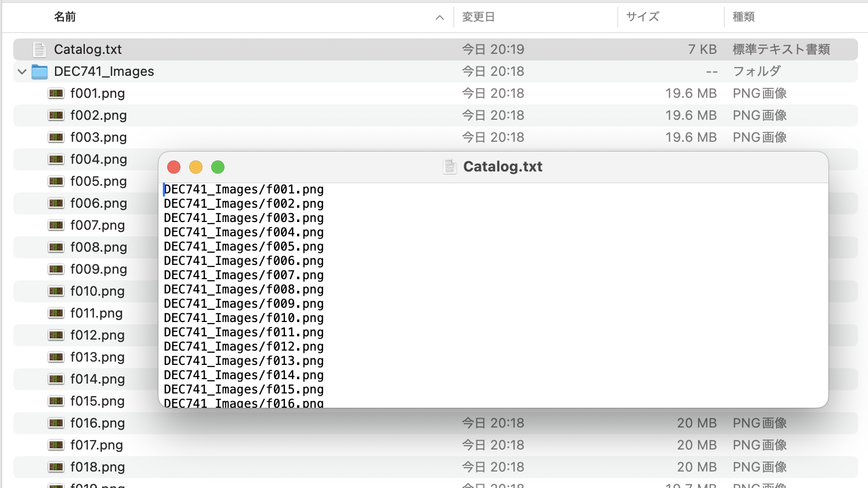The height and width of the screenshot is (488, 868).
Task: Click the f005.png thumbnail icon
Action: pyautogui.click(x=56, y=181)
